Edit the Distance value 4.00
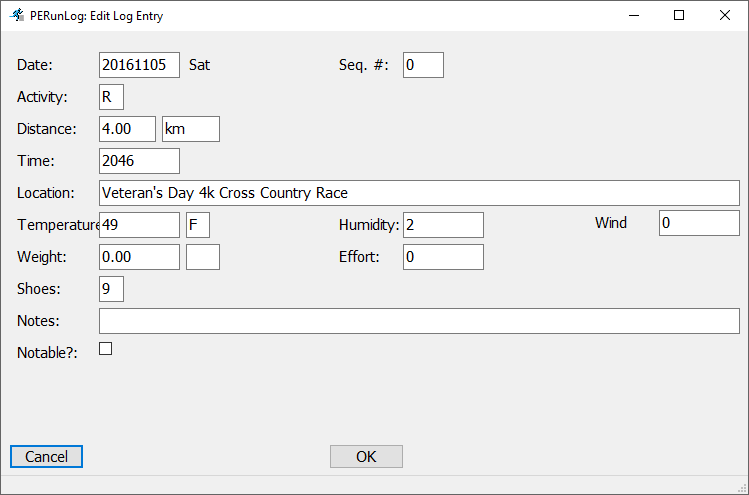Screen dimensions: 749x495 [x=127, y=129]
